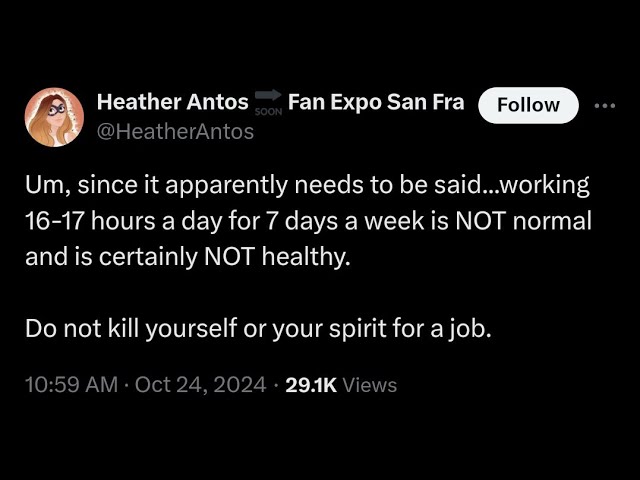Viewport: 640px width, 480px height.
Task: Open the Heather Antos display name link
Action: 172,102
